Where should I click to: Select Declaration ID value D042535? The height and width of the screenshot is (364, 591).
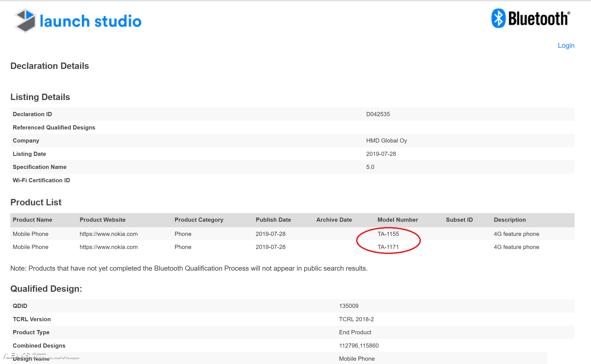378,114
